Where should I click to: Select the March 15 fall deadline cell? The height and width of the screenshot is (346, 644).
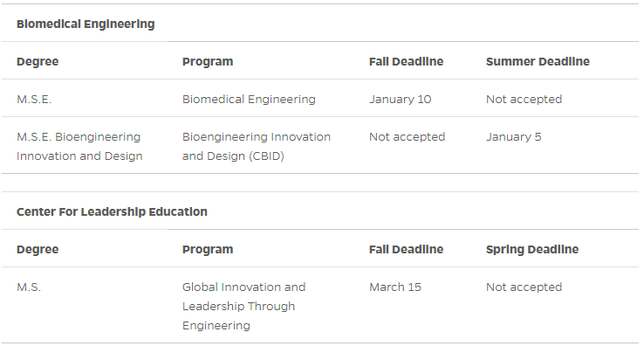pyautogui.click(x=395, y=287)
